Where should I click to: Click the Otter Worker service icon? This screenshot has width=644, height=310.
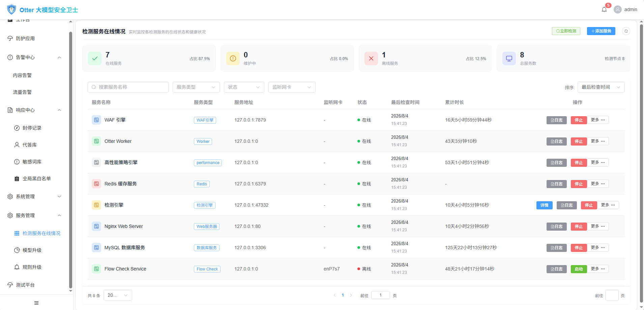(x=96, y=141)
